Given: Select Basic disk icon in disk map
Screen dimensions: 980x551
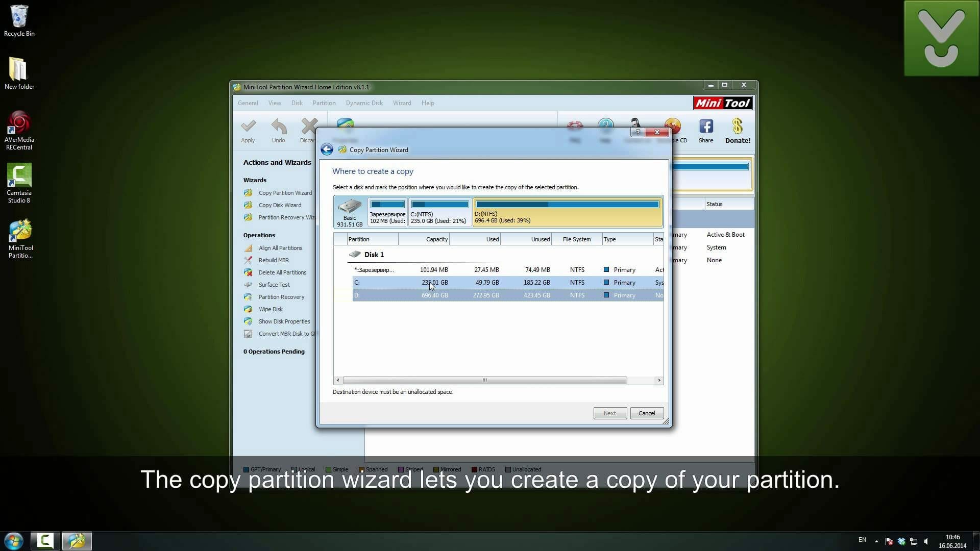Looking at the screenshot, I should pos(350,212).
